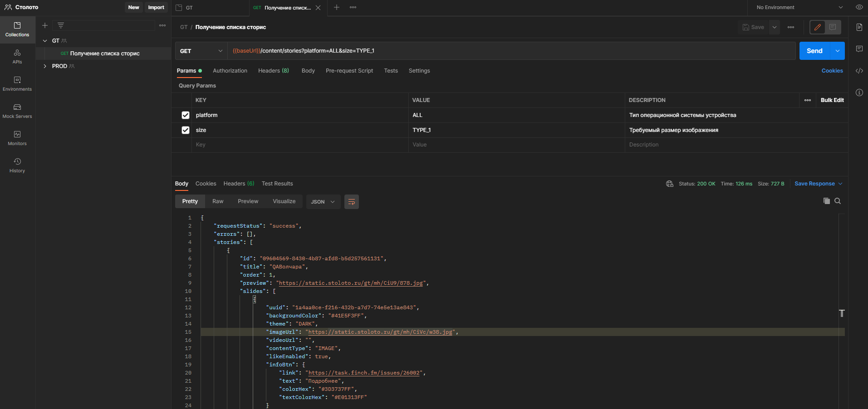The height and width of the screenshot is (409, 868).
Task: Uncheck the platform query parameter checkbox
Action: (x=185, y=115)
